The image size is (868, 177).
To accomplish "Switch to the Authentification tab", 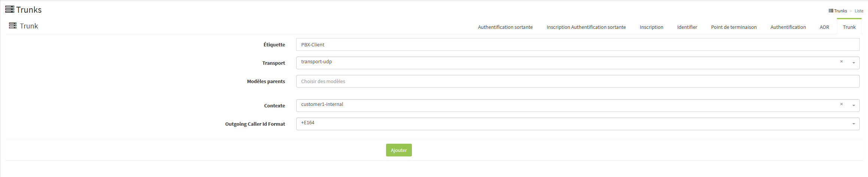I will pyautogui.click(x=788, y=27).
